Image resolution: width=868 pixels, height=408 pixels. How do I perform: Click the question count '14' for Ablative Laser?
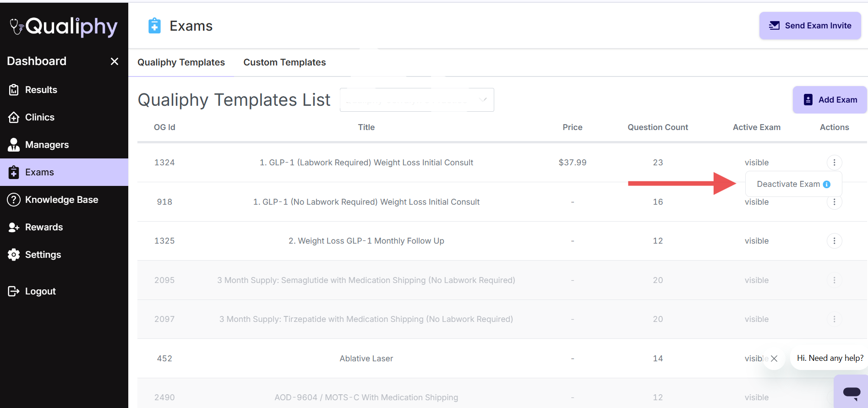point(658,359)
